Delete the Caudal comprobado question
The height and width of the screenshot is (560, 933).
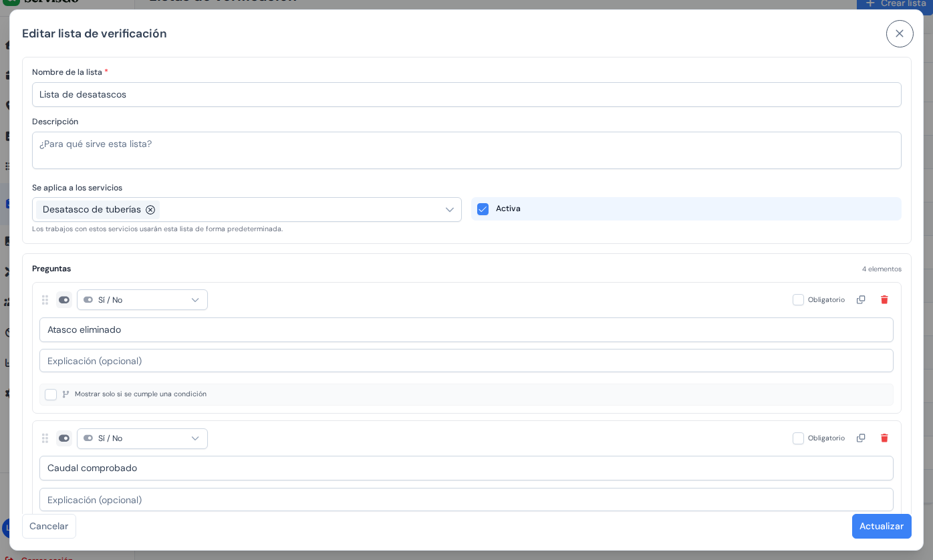(884, 438)
